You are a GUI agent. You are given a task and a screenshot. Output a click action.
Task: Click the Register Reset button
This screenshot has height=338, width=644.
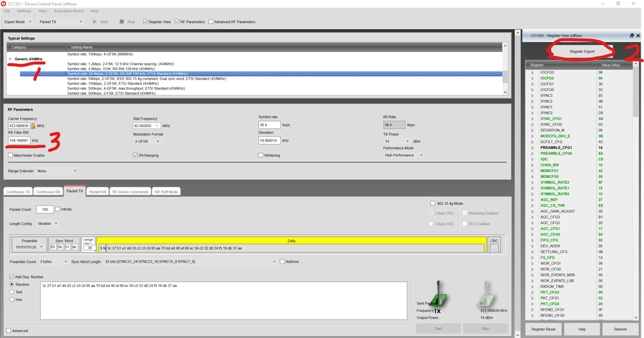click(543, 329)
